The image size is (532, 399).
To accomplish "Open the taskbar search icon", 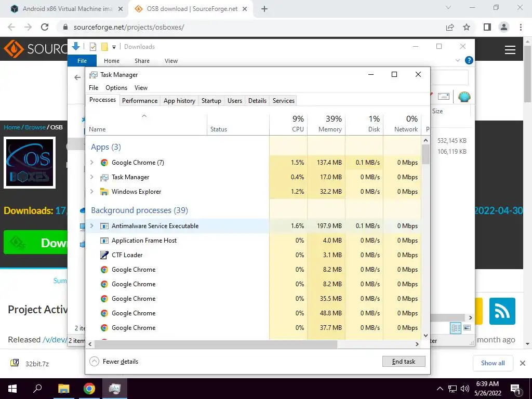I will tap(37, 389).
